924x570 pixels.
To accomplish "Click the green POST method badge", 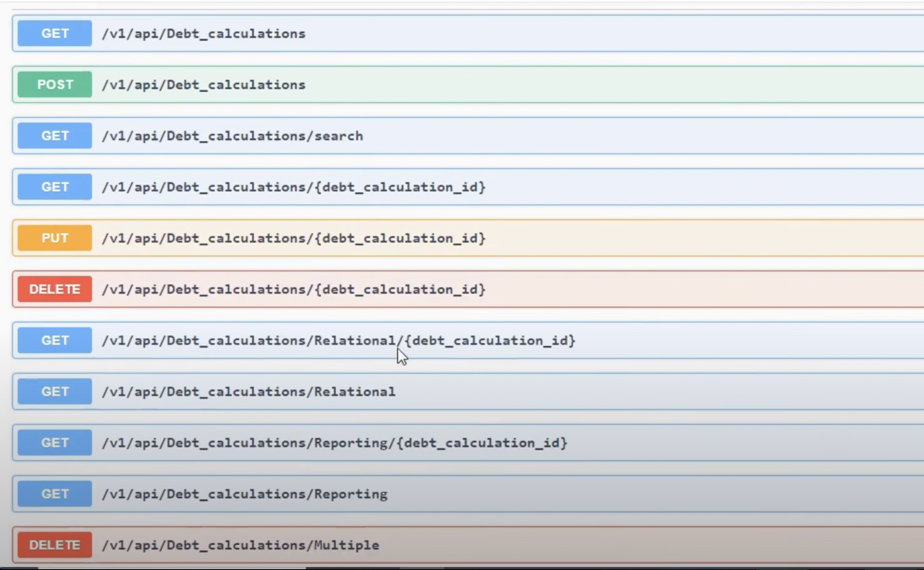I will (55, 85).
